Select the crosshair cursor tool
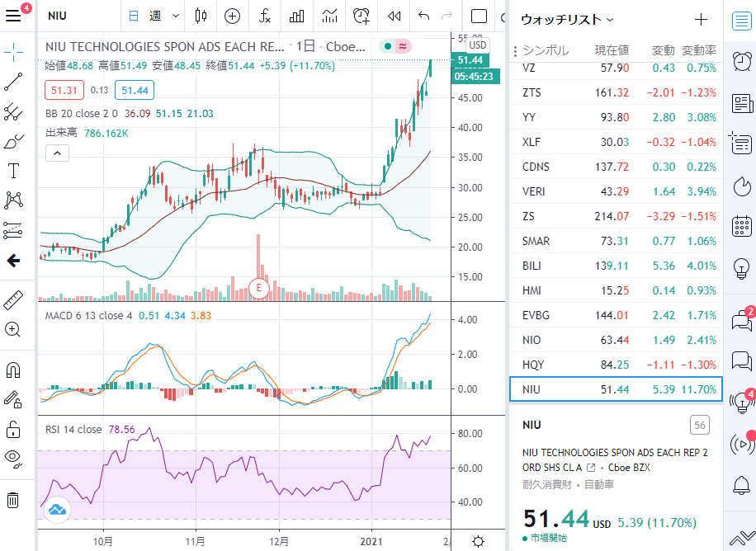Screen dimensions: 756x551 pos(13,52)
